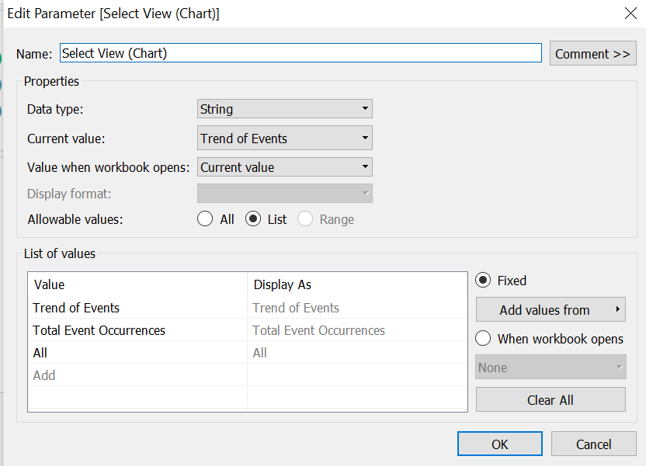The image size is (648, 466).
Task: Close the Edit Parameter dialog
Action: [x=630, y=14]
